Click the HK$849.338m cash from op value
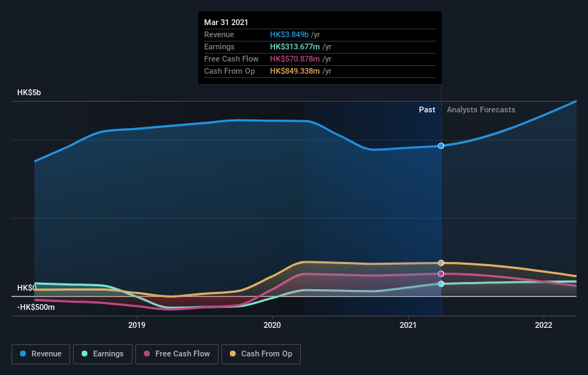This screenshot has height=375, width=588. (x=295, y=71)
